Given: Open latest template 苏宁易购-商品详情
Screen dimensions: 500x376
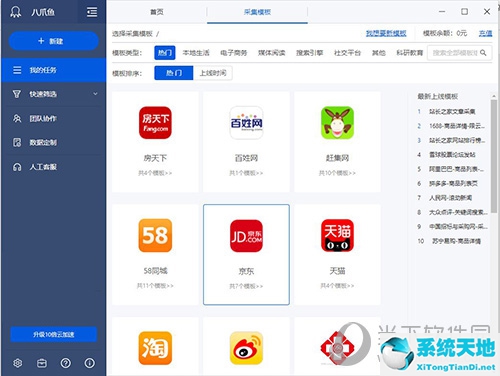Looking at the screenshot, I should coord(456,241).
